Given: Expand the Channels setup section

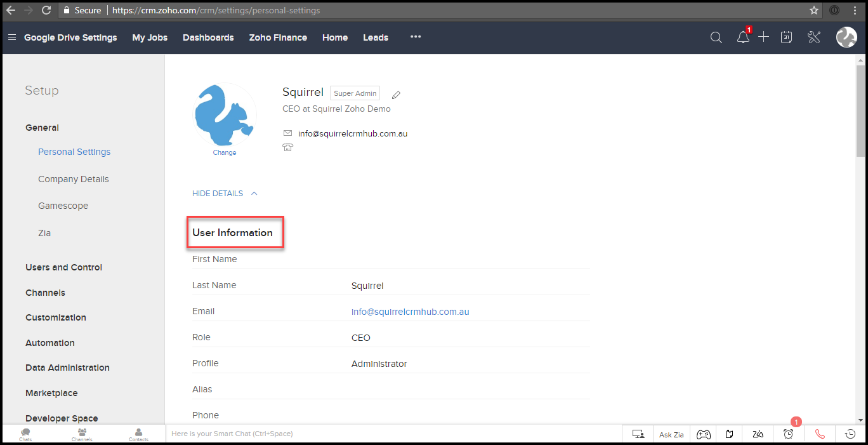Looking at the screenshot, I should (45, 293).
